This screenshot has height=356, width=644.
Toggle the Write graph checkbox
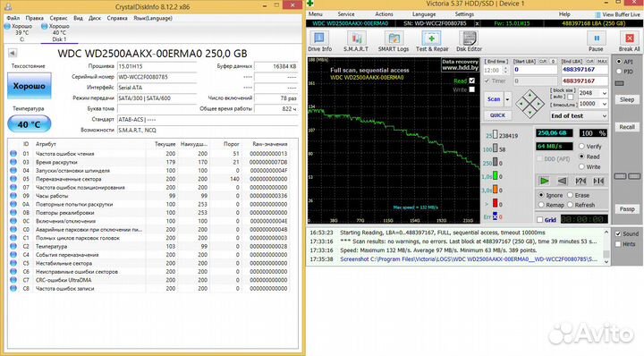(472, 89)
